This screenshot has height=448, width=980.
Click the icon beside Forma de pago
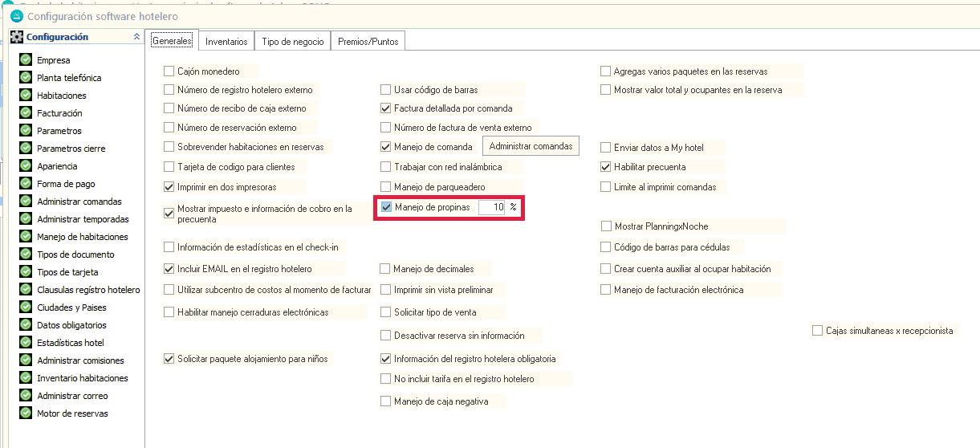tap(26, 184)
